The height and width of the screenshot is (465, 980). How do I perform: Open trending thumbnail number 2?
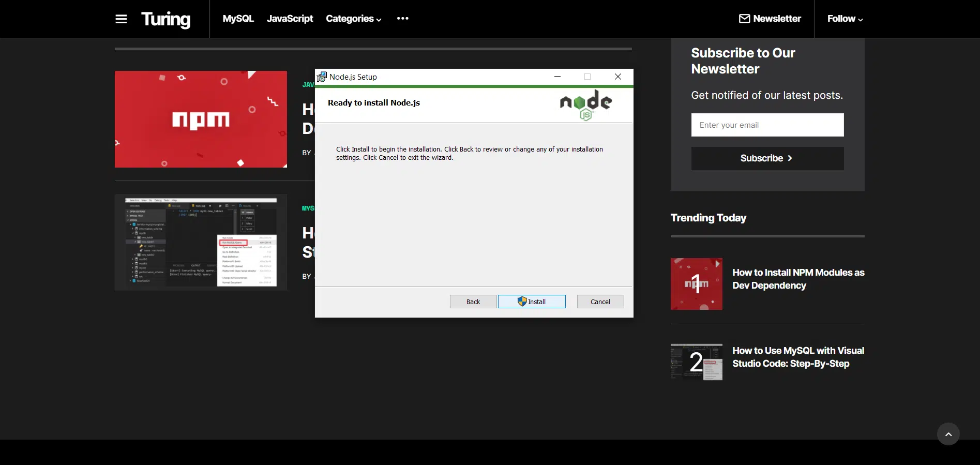697,362
